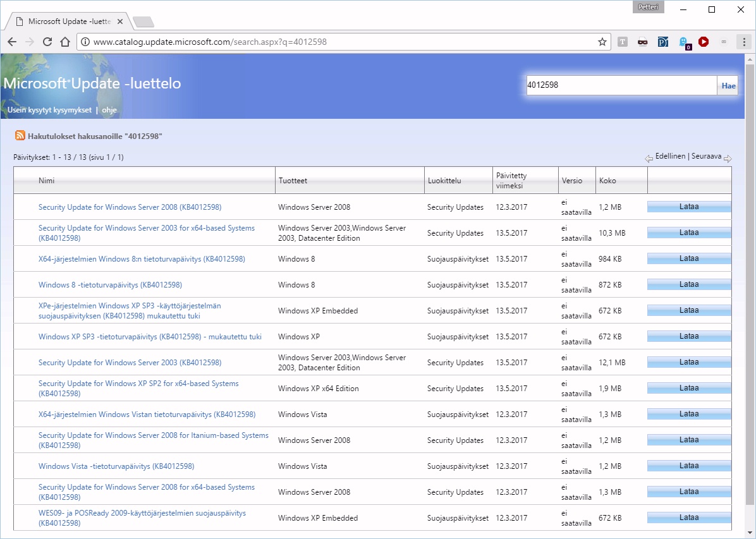Close the Microsoft Update -luettelo tab

[120, 21]
